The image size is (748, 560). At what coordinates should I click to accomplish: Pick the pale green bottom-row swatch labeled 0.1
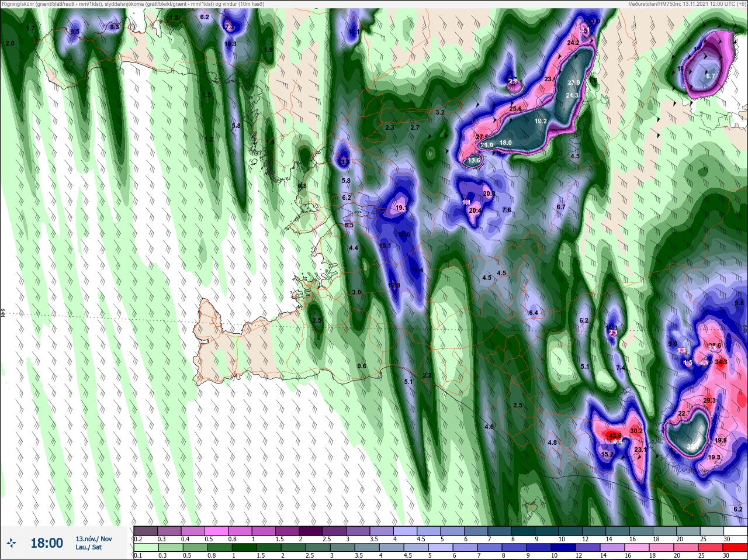146,548
